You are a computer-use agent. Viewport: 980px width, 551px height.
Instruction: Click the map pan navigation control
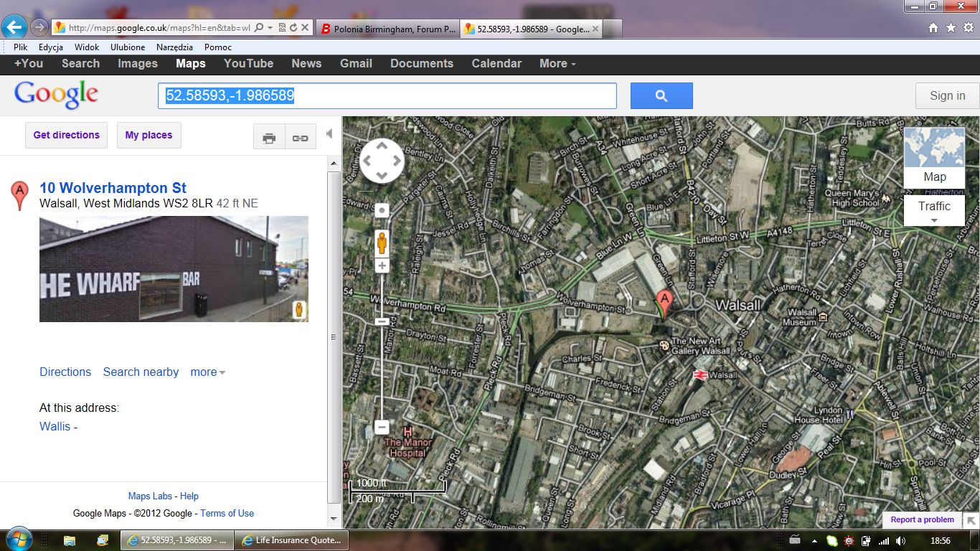click(382, 161)
